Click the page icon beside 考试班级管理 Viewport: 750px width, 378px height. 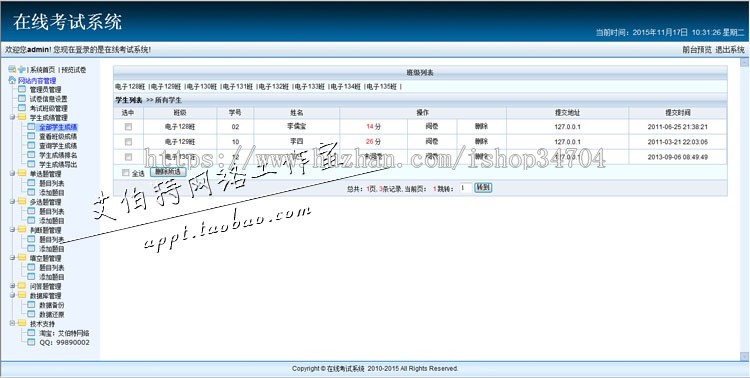(x=22, y=108)
